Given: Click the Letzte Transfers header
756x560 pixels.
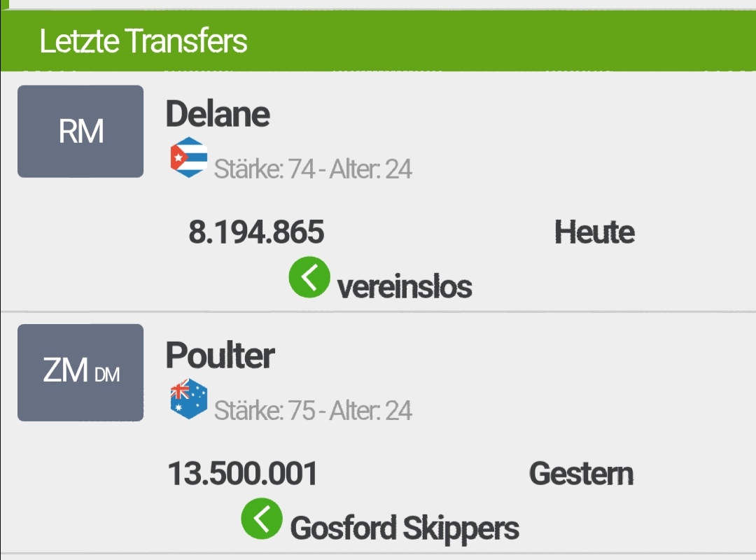Looking at the screenshot, I should (143, 41).
